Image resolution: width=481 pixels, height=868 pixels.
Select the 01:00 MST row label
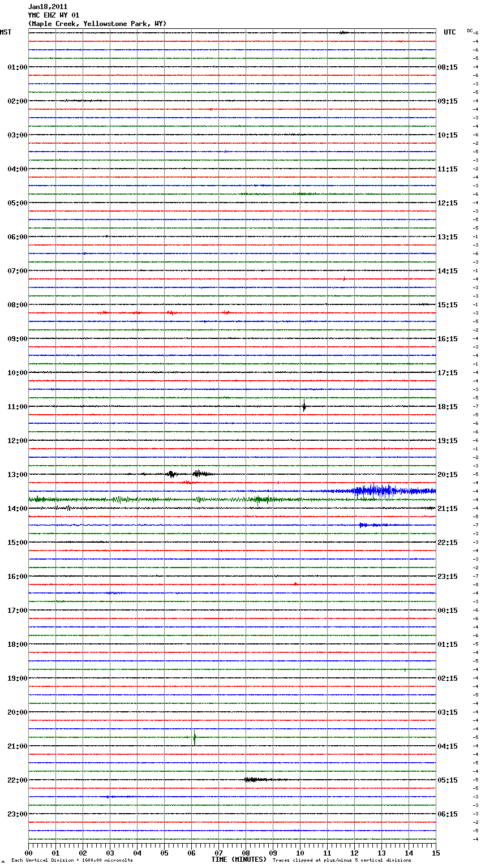(x=18, y=67)
